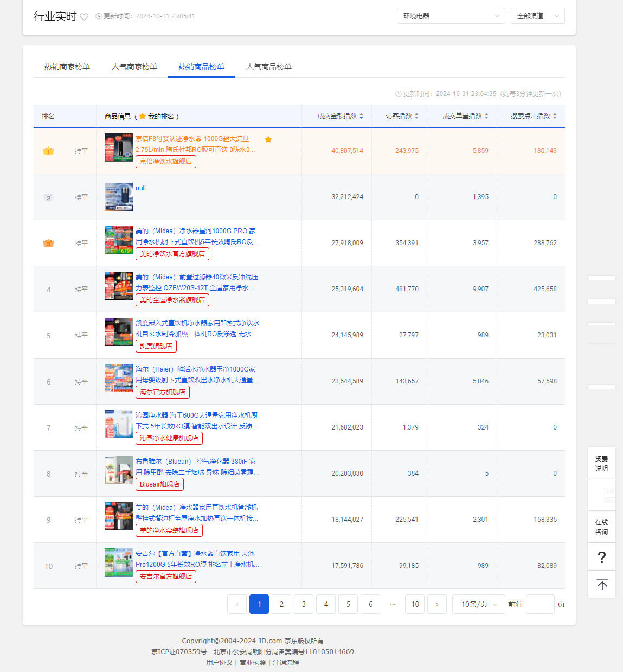
Task: Open the 注销流程 footer link
Action: pyautogui.click(x=286, y=662)
